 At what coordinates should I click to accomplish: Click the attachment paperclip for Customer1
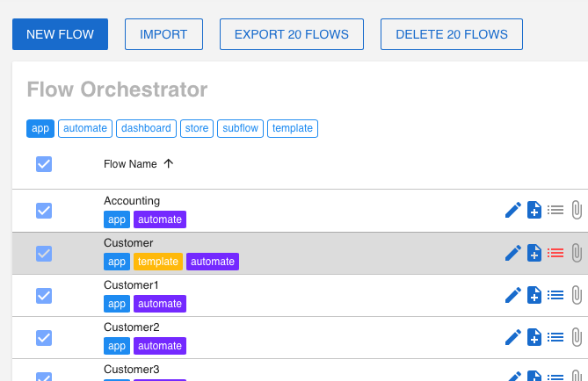[x=577, y=295]
